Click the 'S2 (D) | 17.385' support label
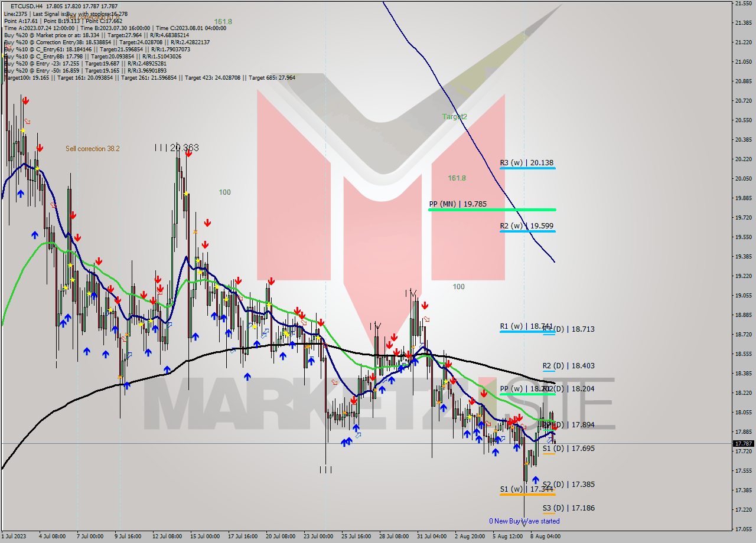756x543 pixels. click(569, 485)
